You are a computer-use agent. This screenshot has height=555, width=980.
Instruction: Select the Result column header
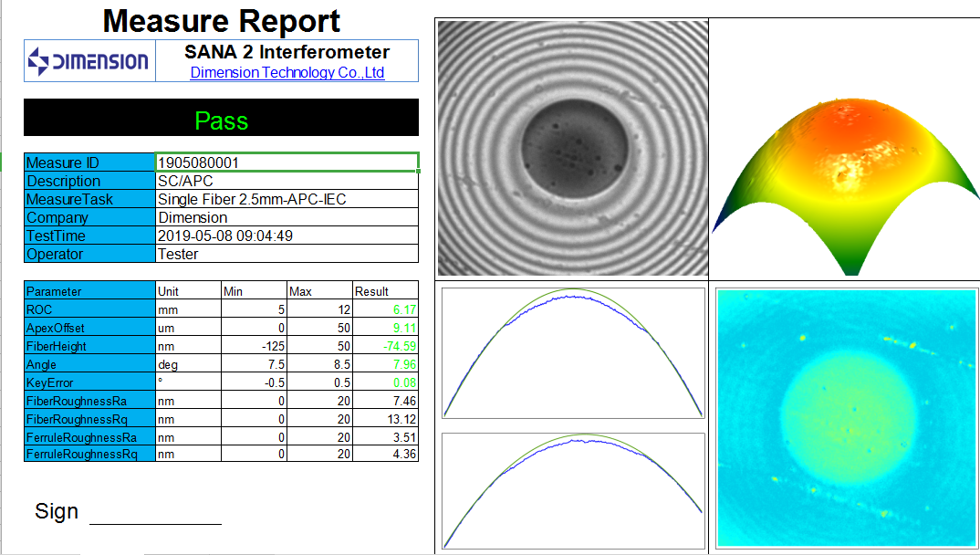[x=385, y=290]
